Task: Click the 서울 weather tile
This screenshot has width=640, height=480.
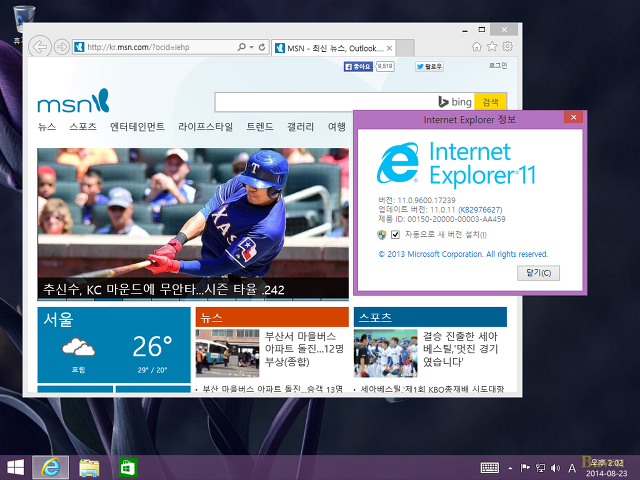Action: click(x=114, y=345)
